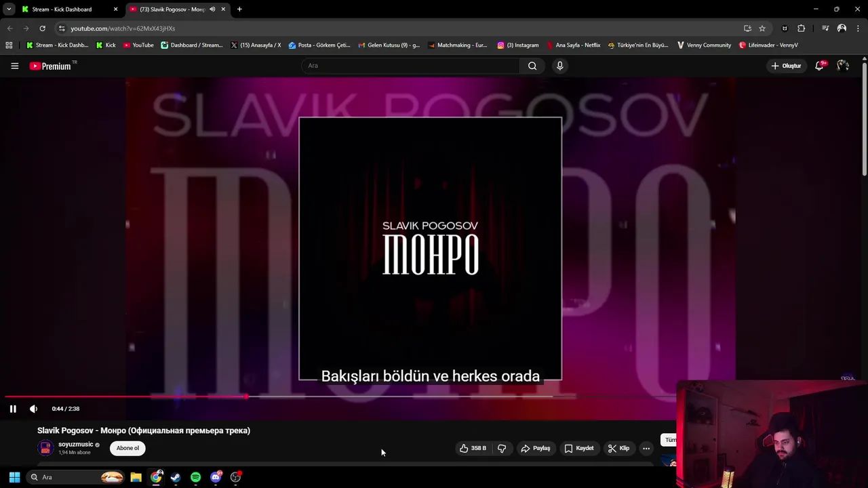Open Venny Community bookmark
The image size is (868, 488).
coord(704,45)
